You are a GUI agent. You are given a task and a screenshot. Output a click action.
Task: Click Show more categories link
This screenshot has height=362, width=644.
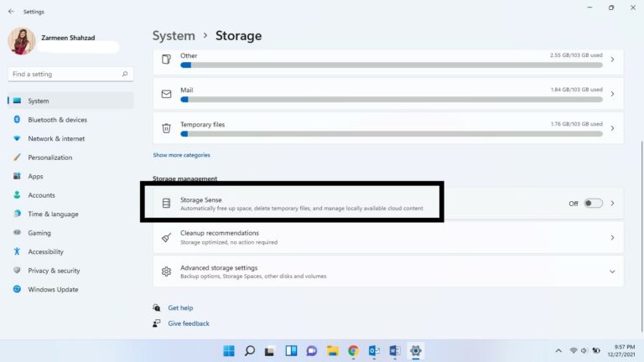click(x=181, y=155)
